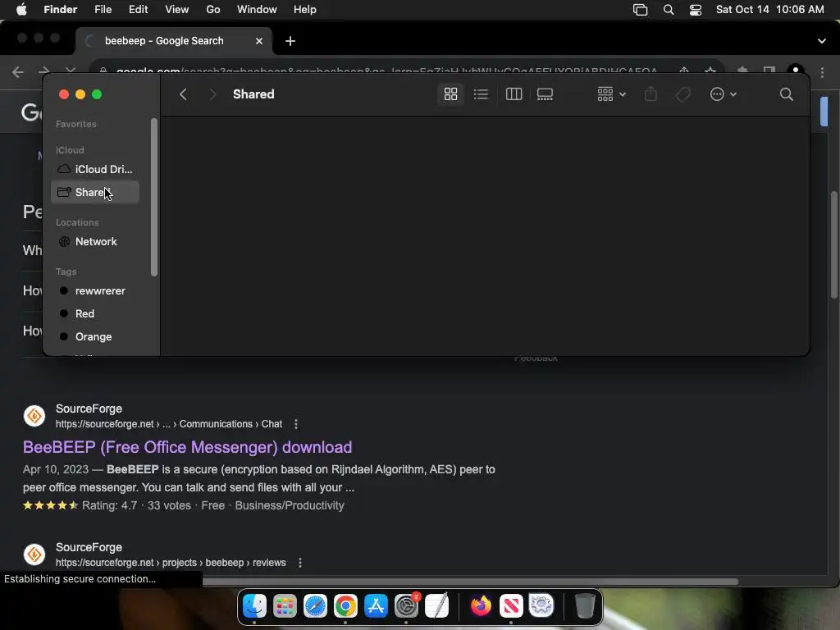Click the sourceforge.net Communications Chat breadcrumb

click(x=169, y=424)
